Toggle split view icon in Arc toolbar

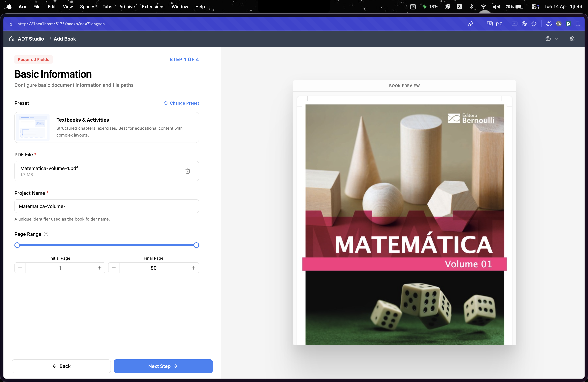pyautogui.click(x=578, y=24)
